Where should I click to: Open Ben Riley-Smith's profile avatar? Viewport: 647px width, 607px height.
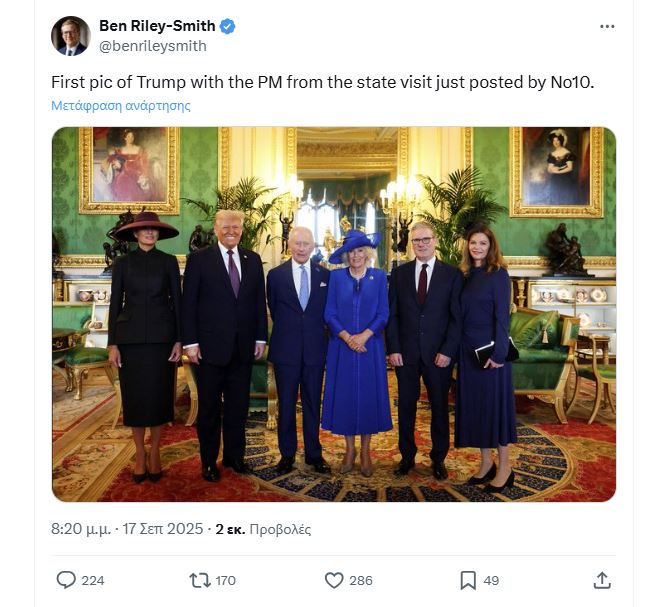(71, 36)
